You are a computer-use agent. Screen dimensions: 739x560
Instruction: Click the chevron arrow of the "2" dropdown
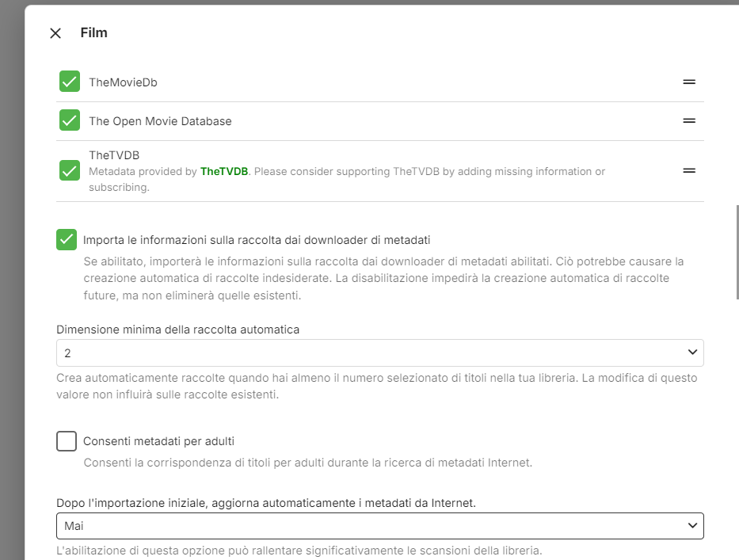(692, 352)
